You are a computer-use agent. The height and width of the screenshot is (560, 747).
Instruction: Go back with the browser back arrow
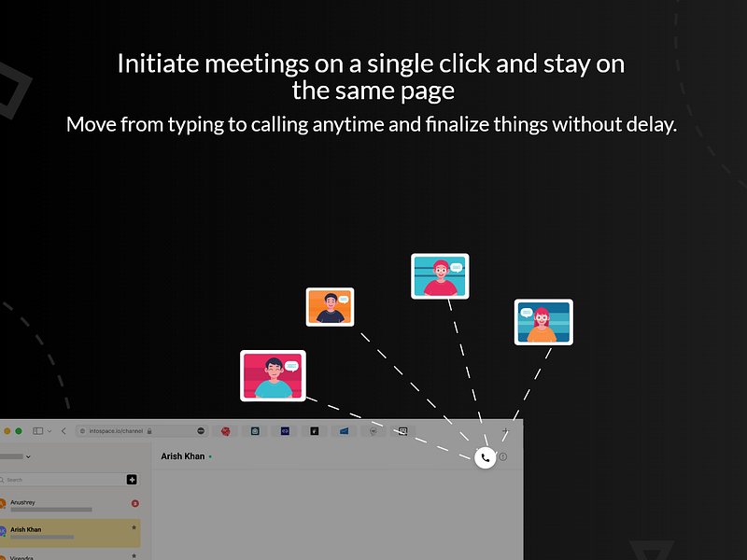click(x=63, y=431)
